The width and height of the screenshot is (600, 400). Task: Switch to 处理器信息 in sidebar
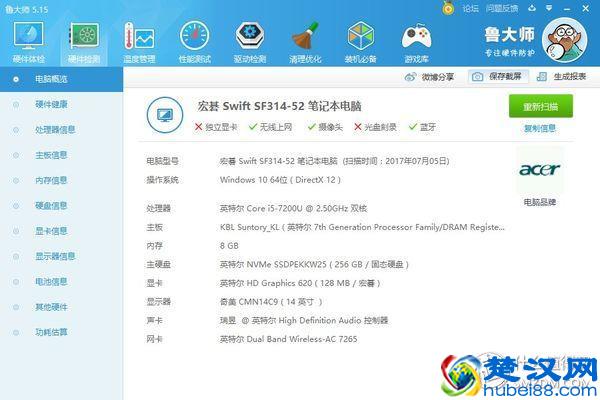55,129
